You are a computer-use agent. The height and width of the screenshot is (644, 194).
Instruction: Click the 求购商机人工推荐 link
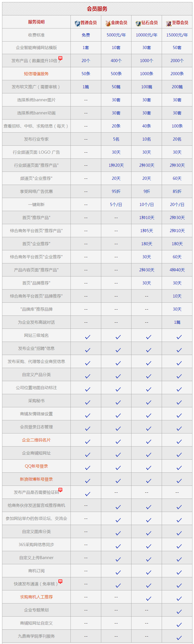point(36,597)
